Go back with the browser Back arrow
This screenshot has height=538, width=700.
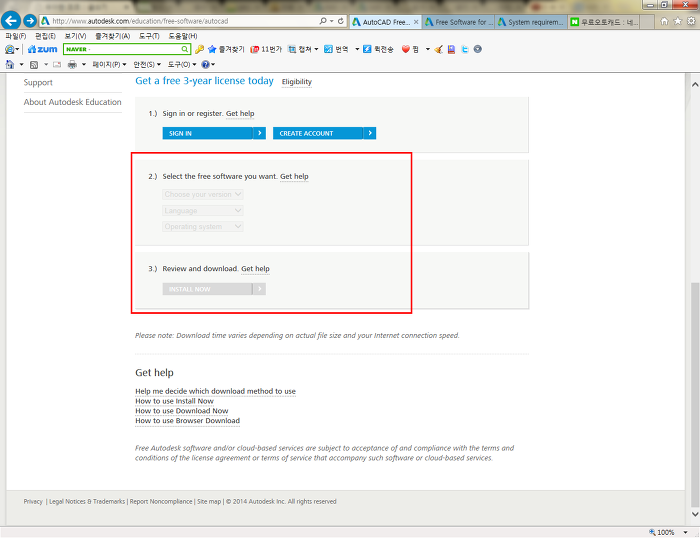(x=11, y=21)
